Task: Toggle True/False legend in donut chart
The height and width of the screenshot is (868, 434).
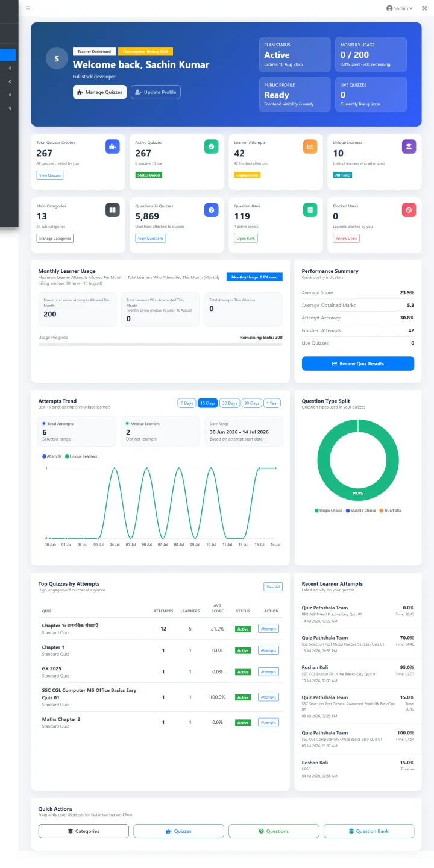Action: click(x=391, y=511)
